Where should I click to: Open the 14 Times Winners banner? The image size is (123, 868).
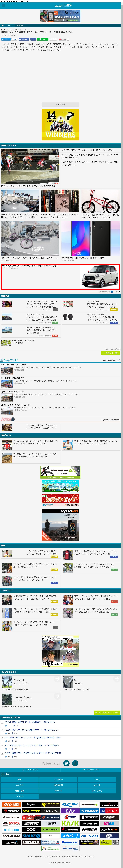[x=60, y=125]
